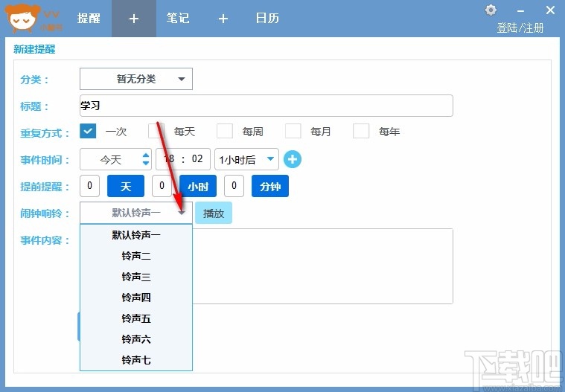Choose 铃声四 in the dropdown list

136,298
